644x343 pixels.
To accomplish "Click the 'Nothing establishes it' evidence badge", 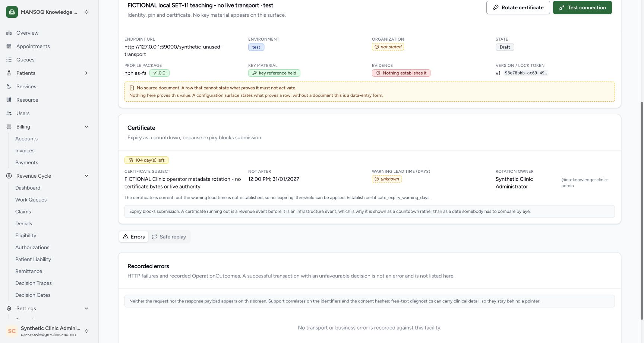I will pyautogui.click(x=401, y=73).
